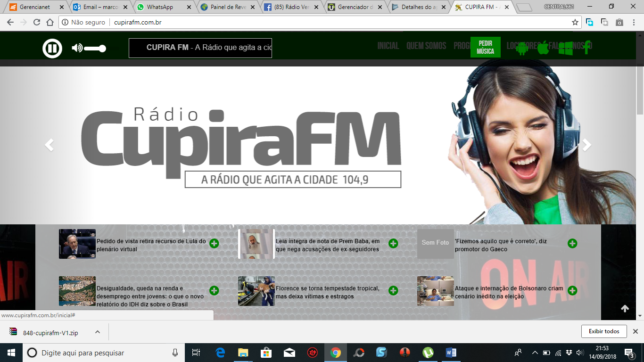644x362 pixels.
Task: Open the Windows app download icon
Action: [565, 48]
